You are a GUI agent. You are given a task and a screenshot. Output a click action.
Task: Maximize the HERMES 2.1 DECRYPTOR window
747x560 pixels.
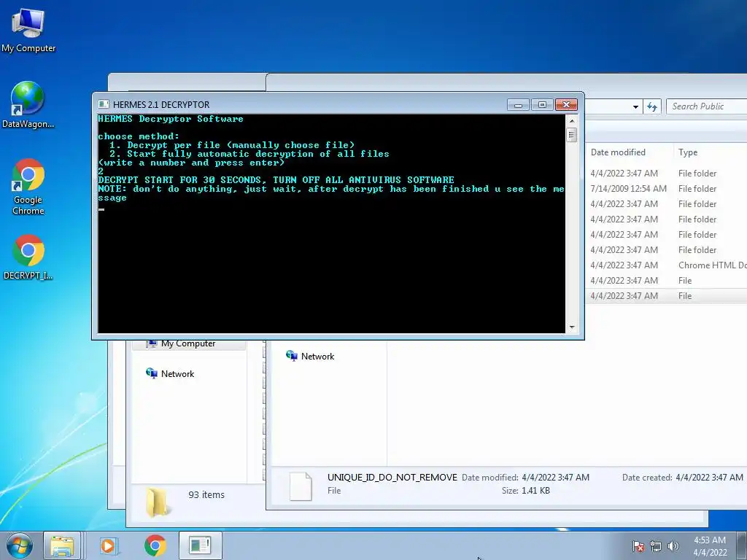pyautogui.click(x=542, y=104)
